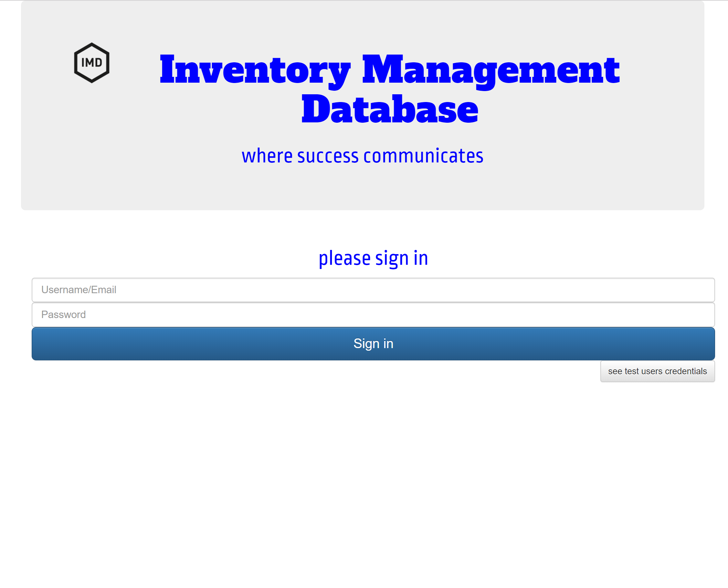Image resolution: width=728 pixels, height=588 pixels.
Task: Click the word 'communicates' in tagline
Action: 423,156
